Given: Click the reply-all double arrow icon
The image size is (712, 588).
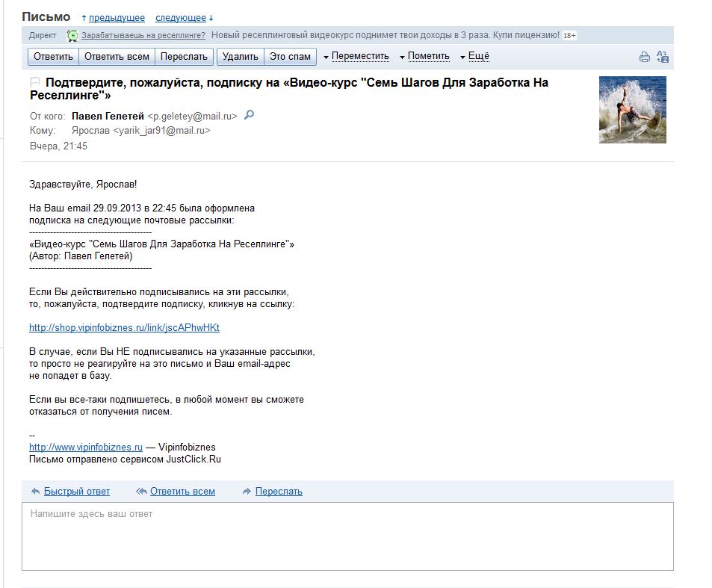Looking at the screenshot, I should pyautogui.click(x=141, y=492).
